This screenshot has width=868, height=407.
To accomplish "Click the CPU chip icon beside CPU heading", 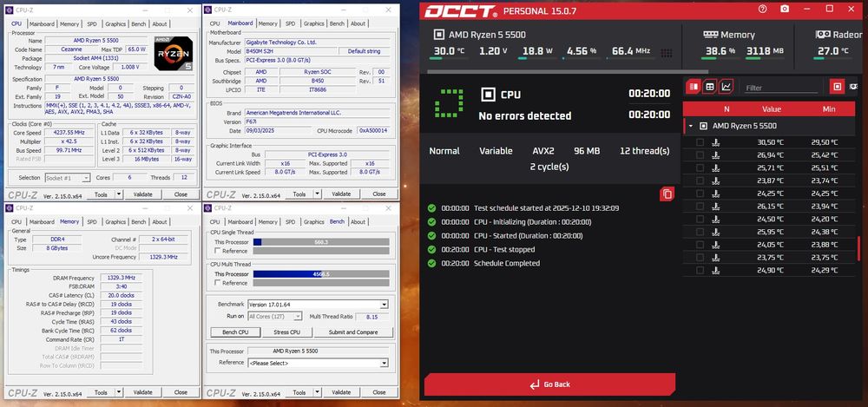I will (488, 95).
